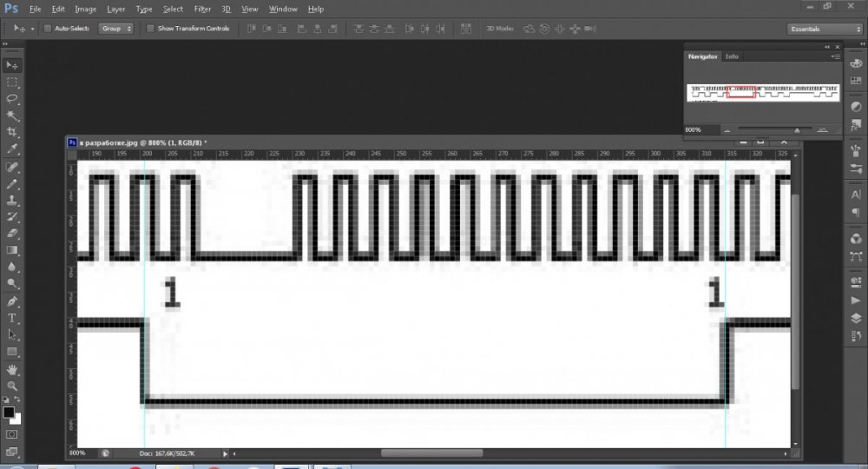
Task: Select the Healing Brush tool
Action: pos(11,167)
